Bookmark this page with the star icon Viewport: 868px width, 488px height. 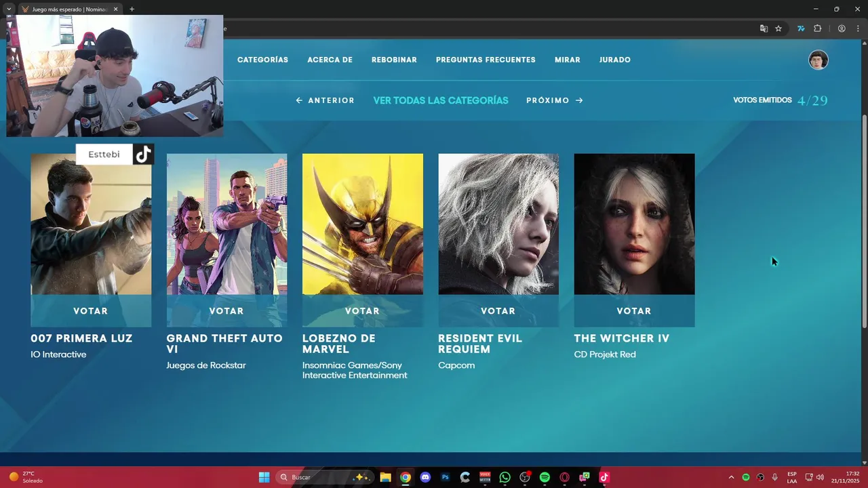coord(778,28)
